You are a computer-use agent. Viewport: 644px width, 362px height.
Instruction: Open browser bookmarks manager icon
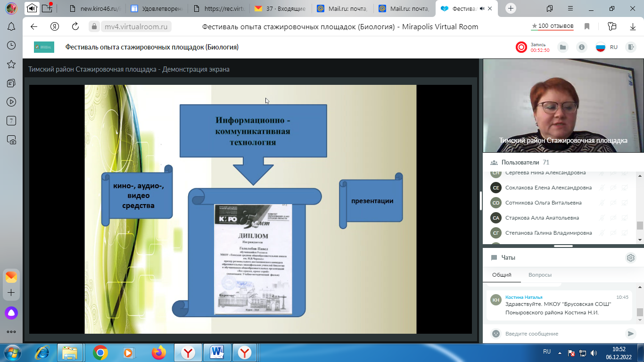(x=550, y=8)
